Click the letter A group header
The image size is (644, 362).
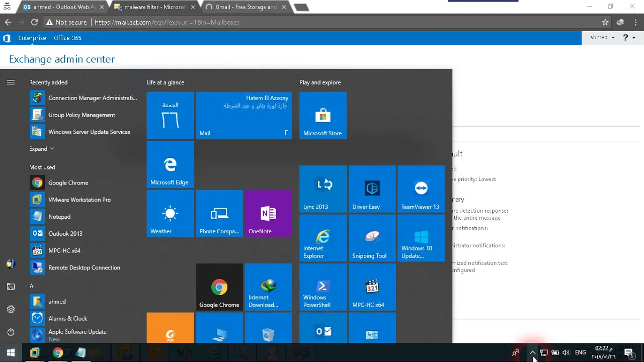pyautogui.click(x=31, y=286)
